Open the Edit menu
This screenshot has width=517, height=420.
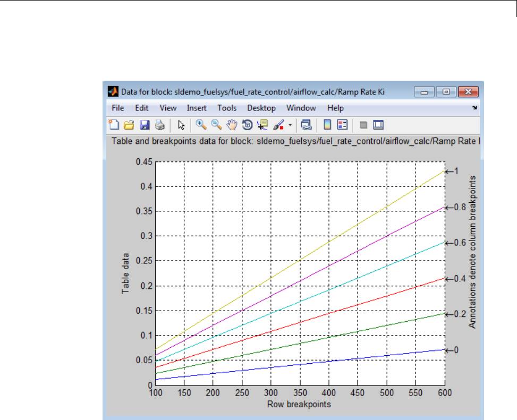(x=142, y=108)
